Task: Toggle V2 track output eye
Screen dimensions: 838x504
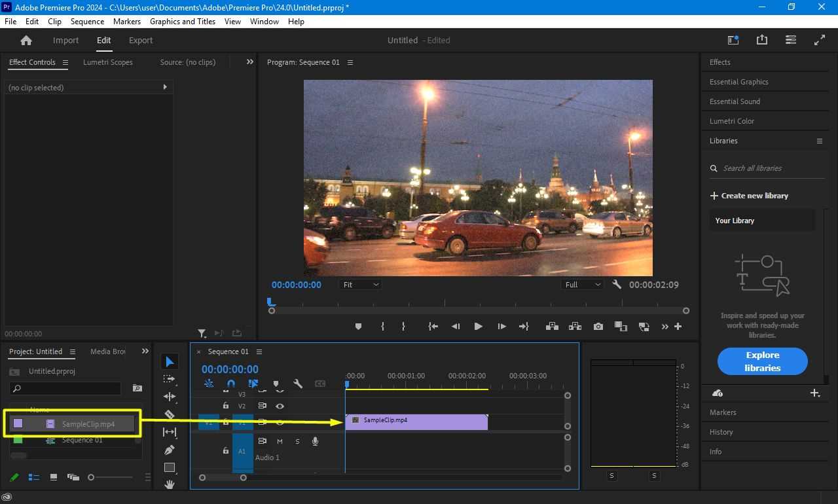Action: pos(280,406)
